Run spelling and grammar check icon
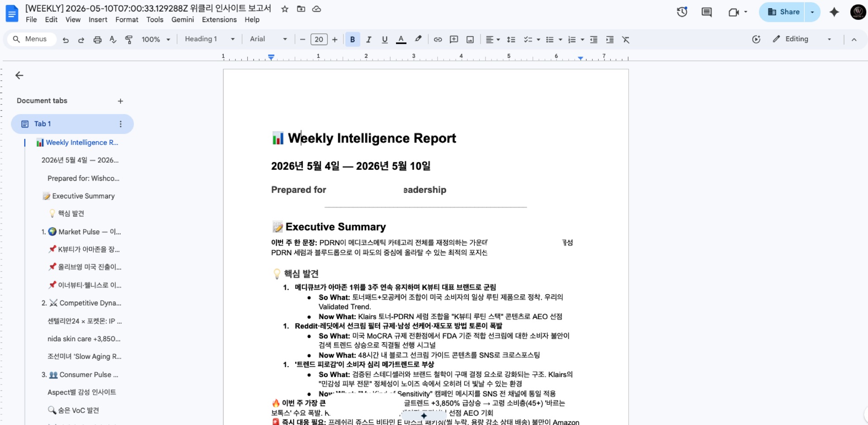 click(113, 40)
